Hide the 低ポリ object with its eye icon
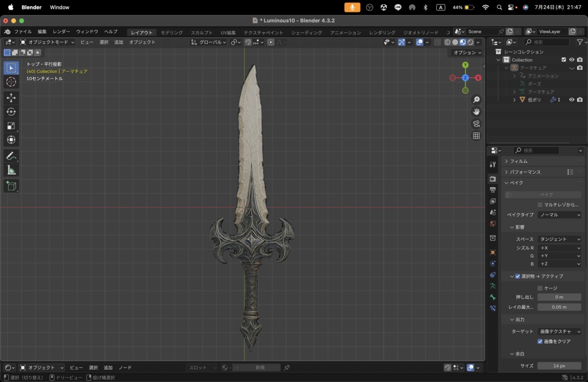The width and height of the screenshot is (588, 382). (x=572, y=100)
